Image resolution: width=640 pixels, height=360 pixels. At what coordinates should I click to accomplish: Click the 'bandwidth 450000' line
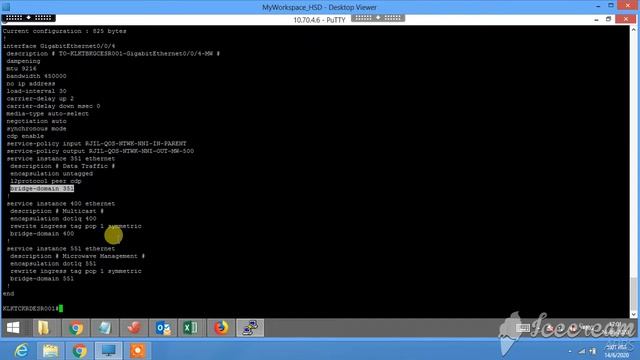click(x=36, y=76)
